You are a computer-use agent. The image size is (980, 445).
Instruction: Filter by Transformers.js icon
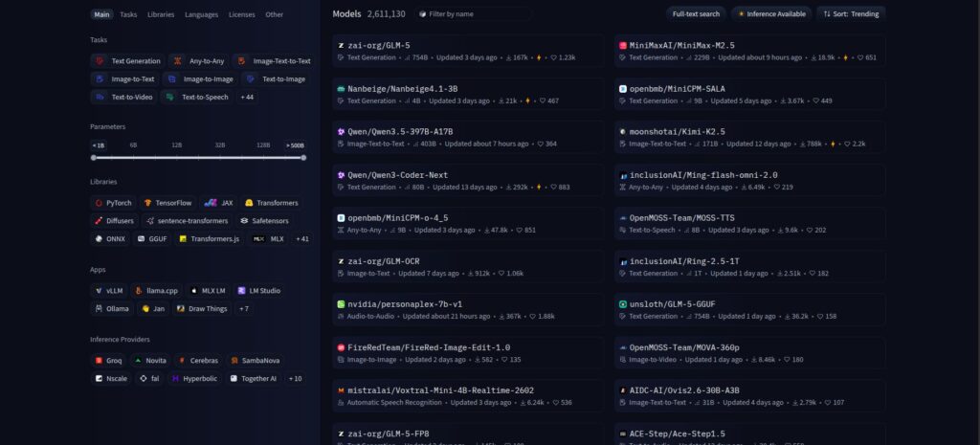(x=183, y=238)
